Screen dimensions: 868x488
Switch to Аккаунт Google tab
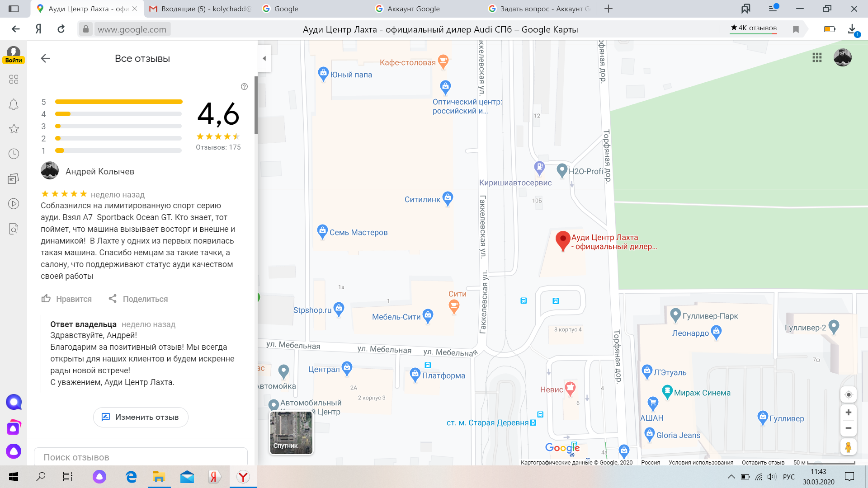tap(426, 9)
